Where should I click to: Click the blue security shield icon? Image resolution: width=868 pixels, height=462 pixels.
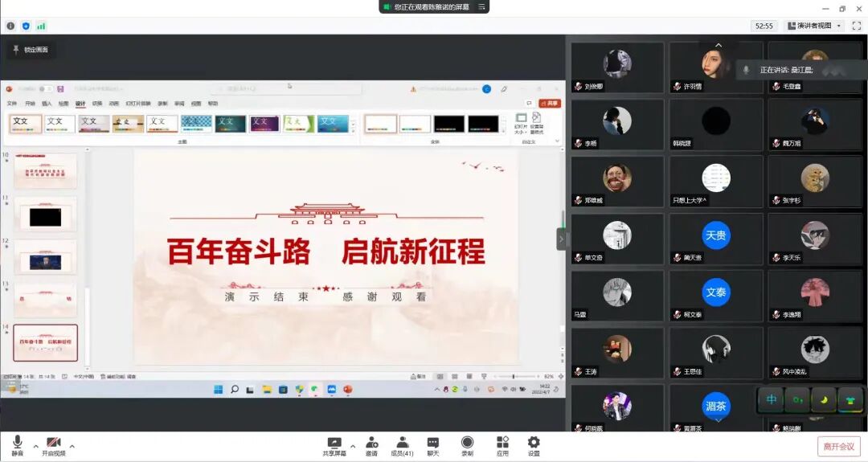pos(26,26)
